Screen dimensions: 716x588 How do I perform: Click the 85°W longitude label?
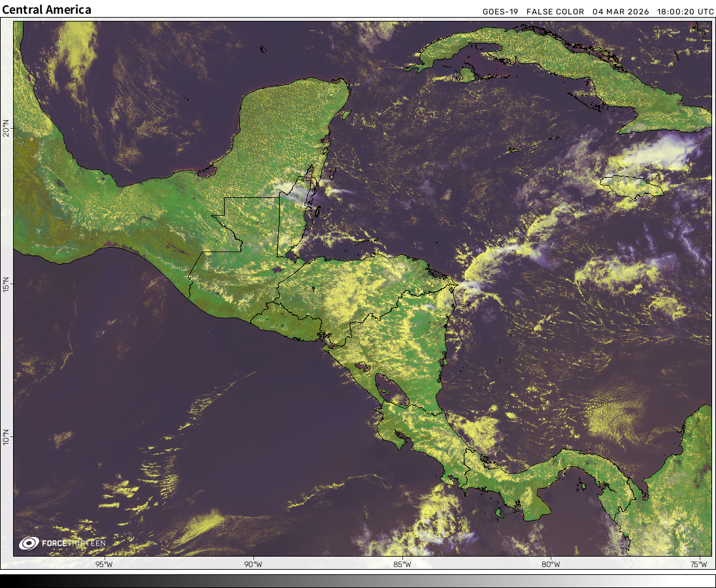point(402,564)
